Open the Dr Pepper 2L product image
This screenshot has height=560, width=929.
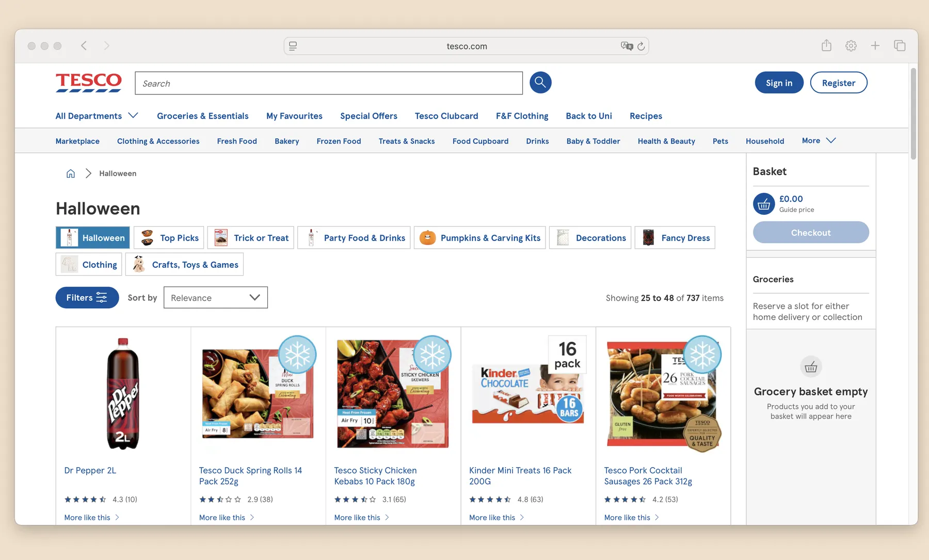click(x=123, y=394)
